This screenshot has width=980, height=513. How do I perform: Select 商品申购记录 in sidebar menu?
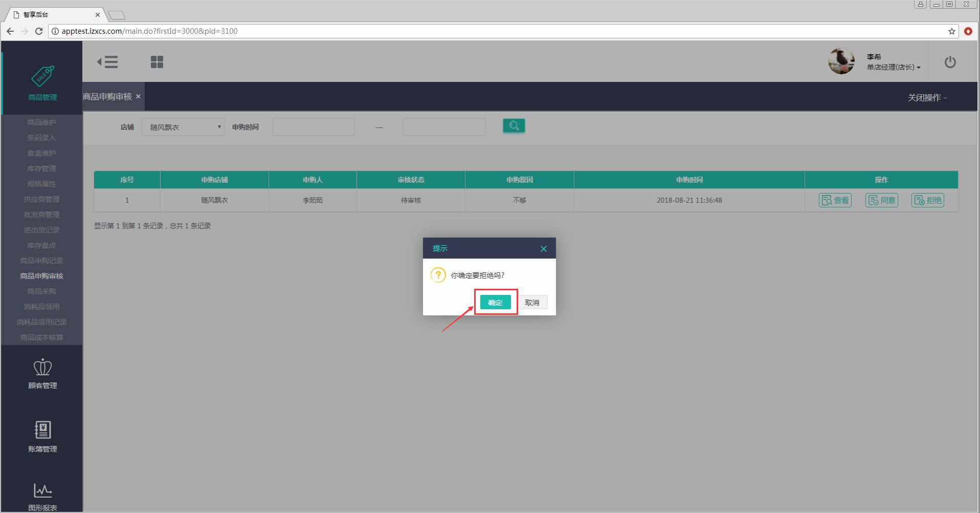pyautogui.click(x=42, y=261)
